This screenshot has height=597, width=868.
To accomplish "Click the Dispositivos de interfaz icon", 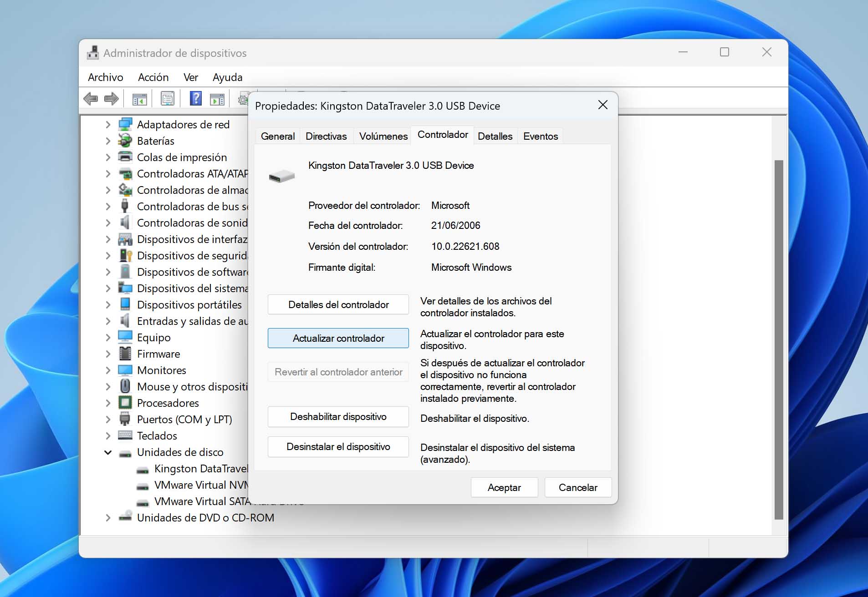I will pos(125,239).
